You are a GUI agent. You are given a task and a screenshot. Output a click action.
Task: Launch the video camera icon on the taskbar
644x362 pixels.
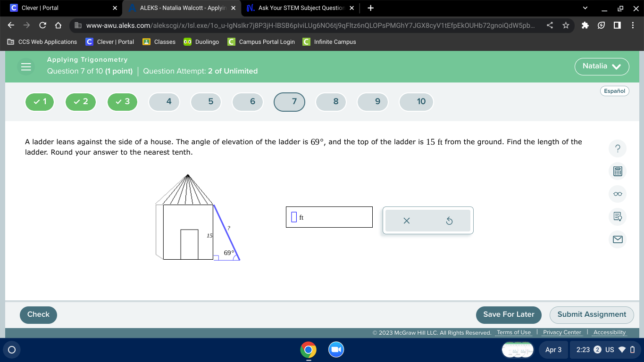336,350
